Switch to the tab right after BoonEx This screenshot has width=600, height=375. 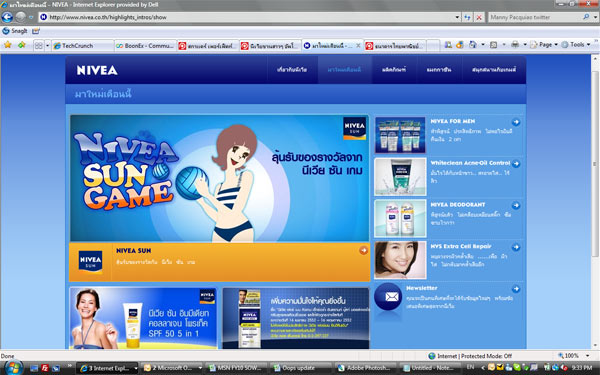click(x=208, y=46)
